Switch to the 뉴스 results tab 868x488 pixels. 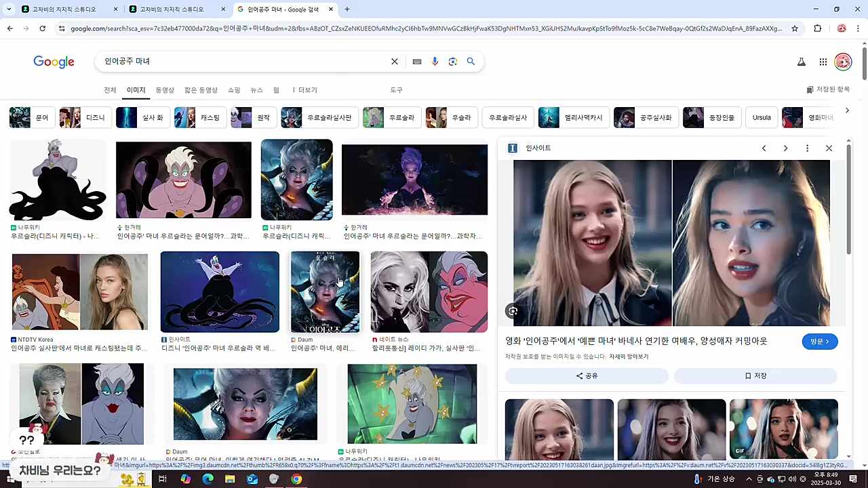pos(256,90)
